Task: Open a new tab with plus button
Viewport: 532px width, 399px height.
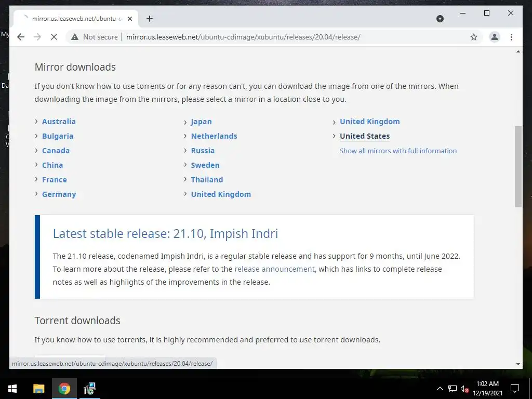Action: click(150, 19)
